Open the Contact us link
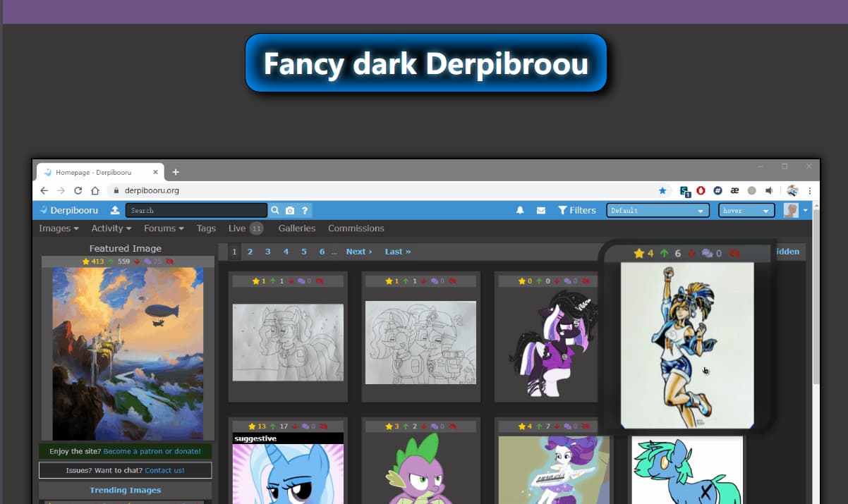The image size is (848, 504). pyautogui.click(x=163, y=470)
